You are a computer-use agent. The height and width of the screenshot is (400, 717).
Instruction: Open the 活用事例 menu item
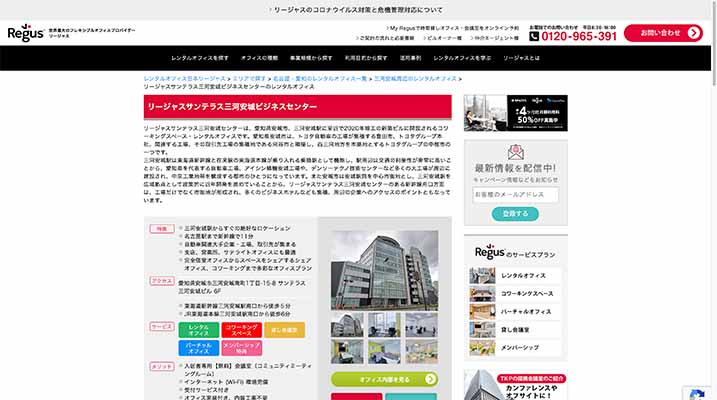pos(410,58)
